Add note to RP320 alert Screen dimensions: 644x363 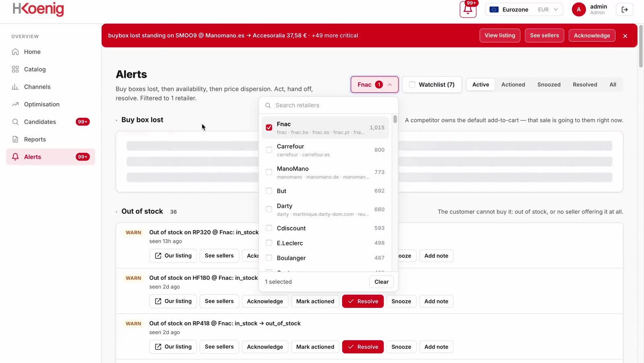tap(436, 256)
